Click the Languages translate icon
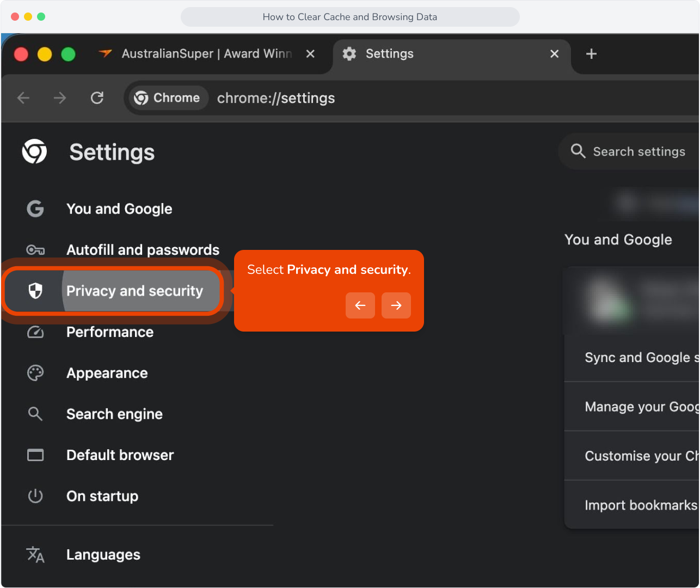 click(x=35, y=555)
